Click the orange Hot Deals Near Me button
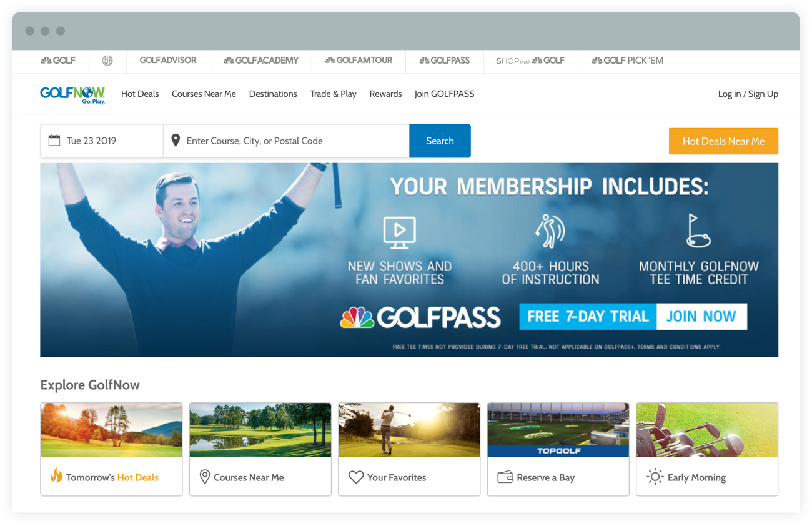The height and width of the screenshot is (526, 812). coord(723,141)
